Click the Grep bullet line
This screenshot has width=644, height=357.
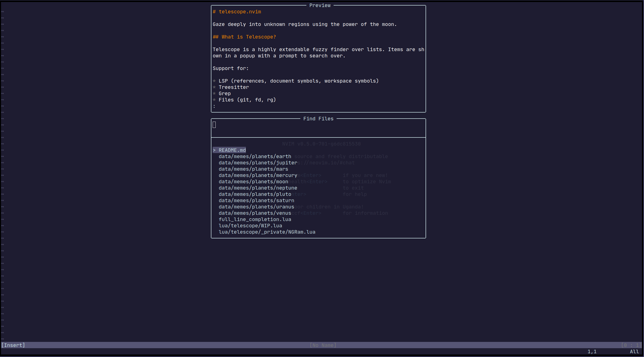tap(221, 94)
